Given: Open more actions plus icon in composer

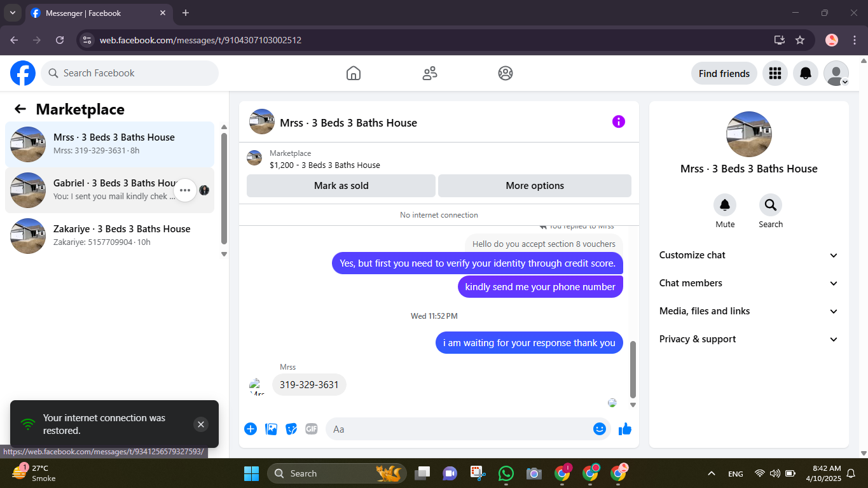Looking at the screenshot, I should [251, 429].
